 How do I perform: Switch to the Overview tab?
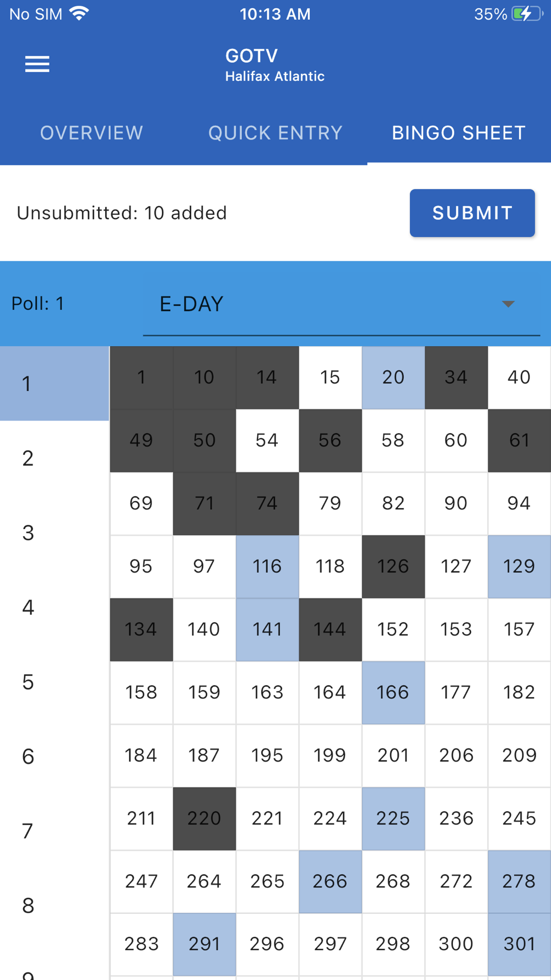tap(91, 133)
